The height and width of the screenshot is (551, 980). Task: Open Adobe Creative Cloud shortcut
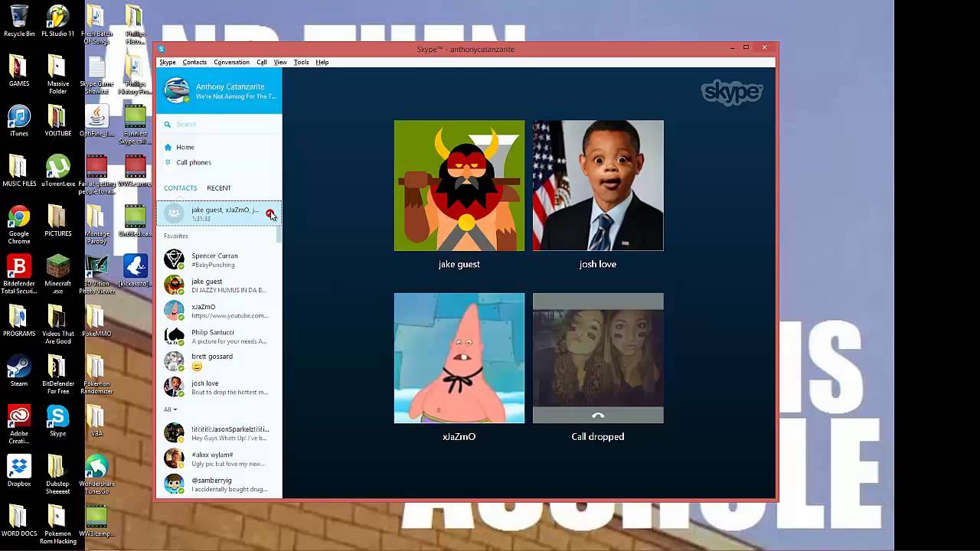(19, 425)
